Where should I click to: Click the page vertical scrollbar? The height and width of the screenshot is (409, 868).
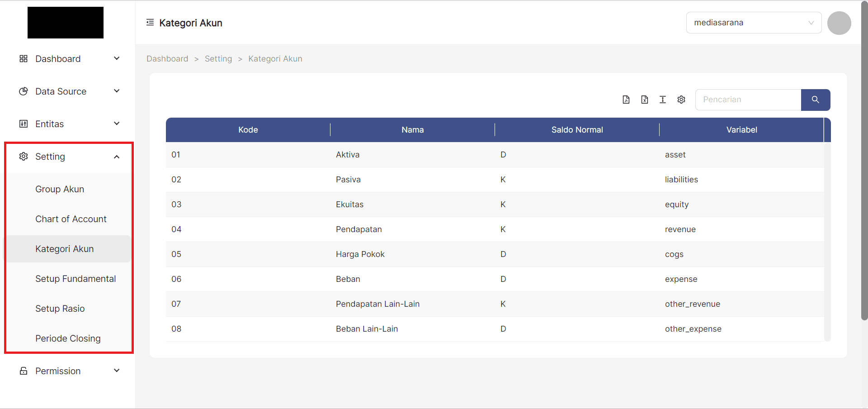click(864, 181)
